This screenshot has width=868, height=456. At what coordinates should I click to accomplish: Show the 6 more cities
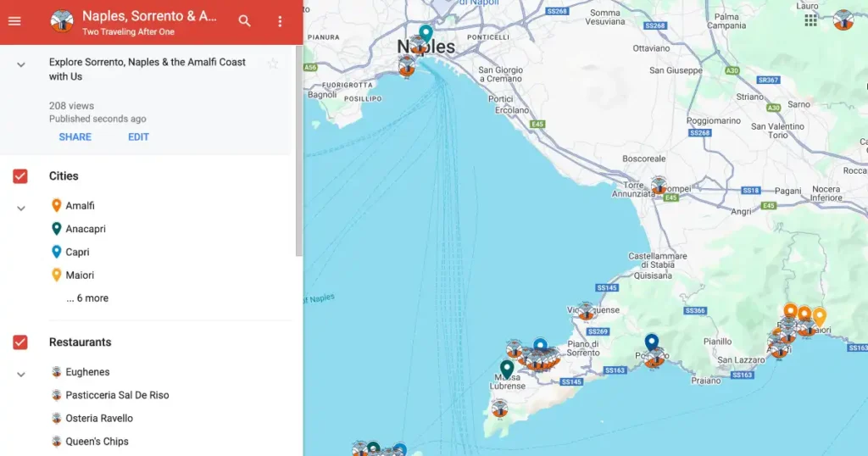point(87,298)
